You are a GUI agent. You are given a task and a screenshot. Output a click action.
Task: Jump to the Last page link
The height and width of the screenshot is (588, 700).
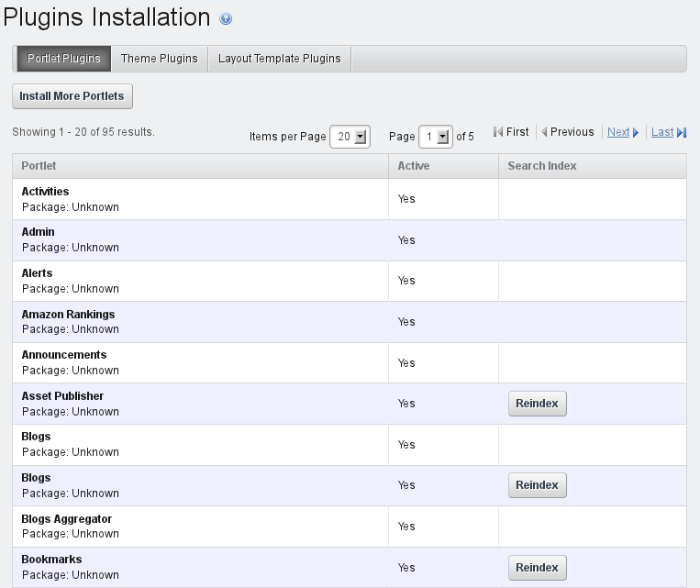pos(662,132)
